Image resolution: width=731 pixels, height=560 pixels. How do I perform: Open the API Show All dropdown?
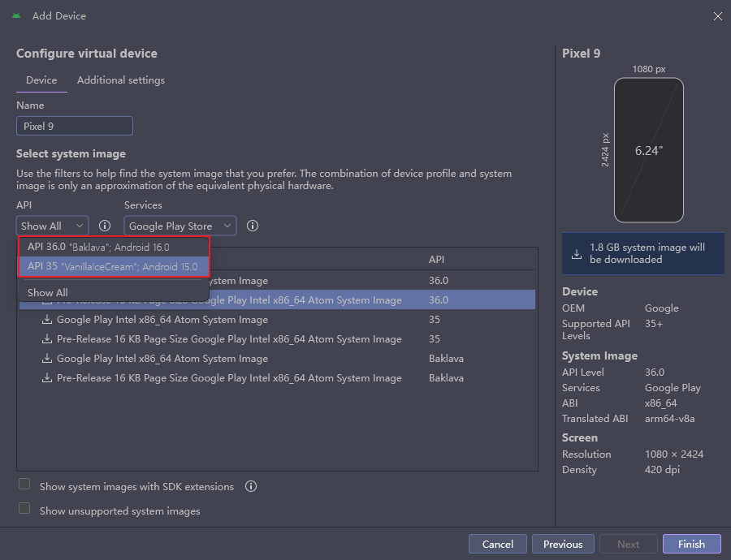tap(52, 226)
